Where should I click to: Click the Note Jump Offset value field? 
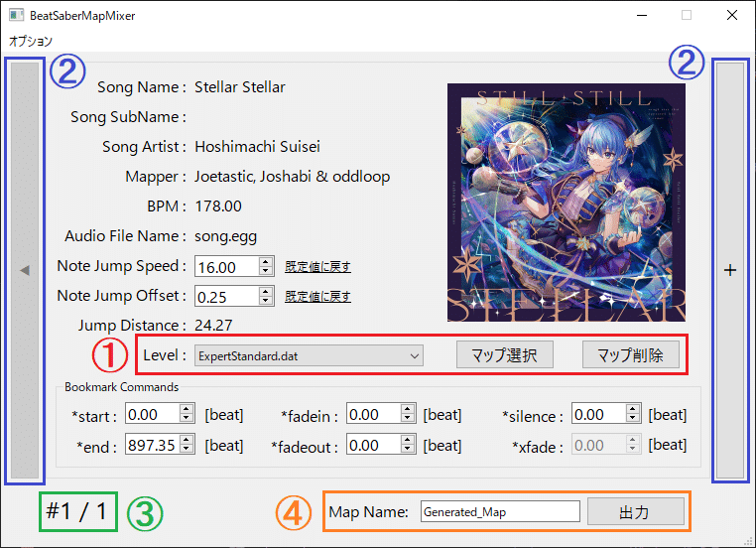click(226, 296)
